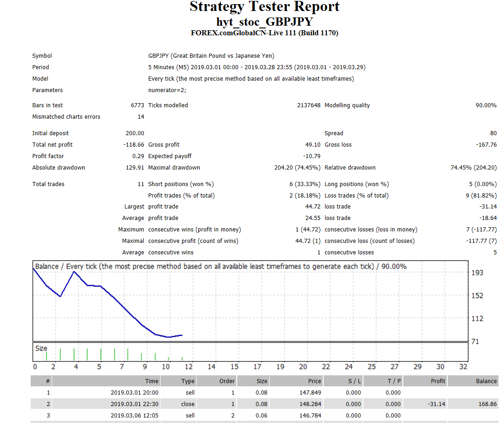Click the Expected payoff value '-10.79'
Screen dimensions: 504x423
click(x=312, y=156)
